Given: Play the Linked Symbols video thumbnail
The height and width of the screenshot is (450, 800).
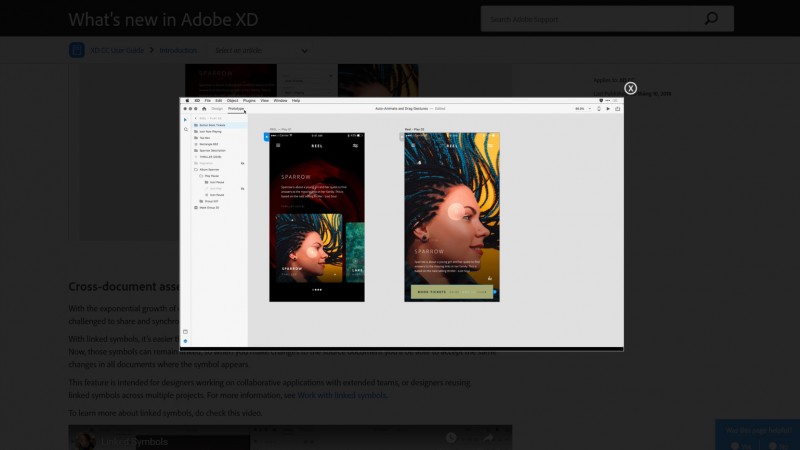Looking at the screenshot, I should pos(290,438).
